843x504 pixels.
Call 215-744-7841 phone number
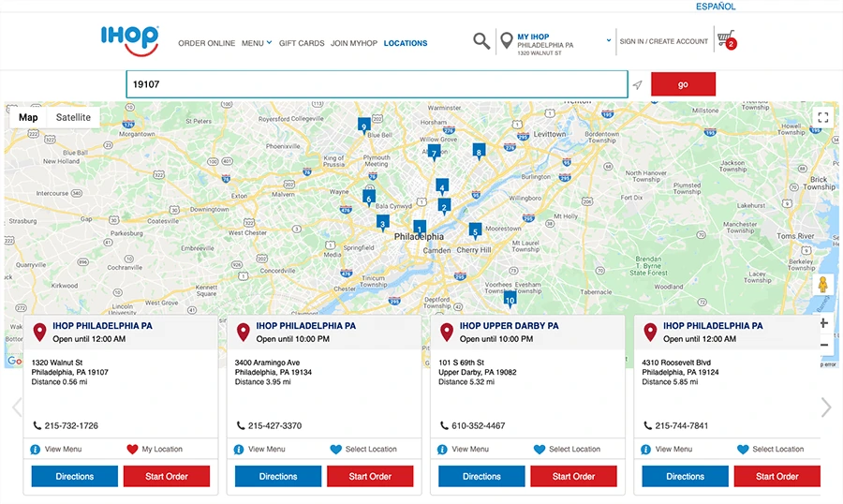point(681,425)
